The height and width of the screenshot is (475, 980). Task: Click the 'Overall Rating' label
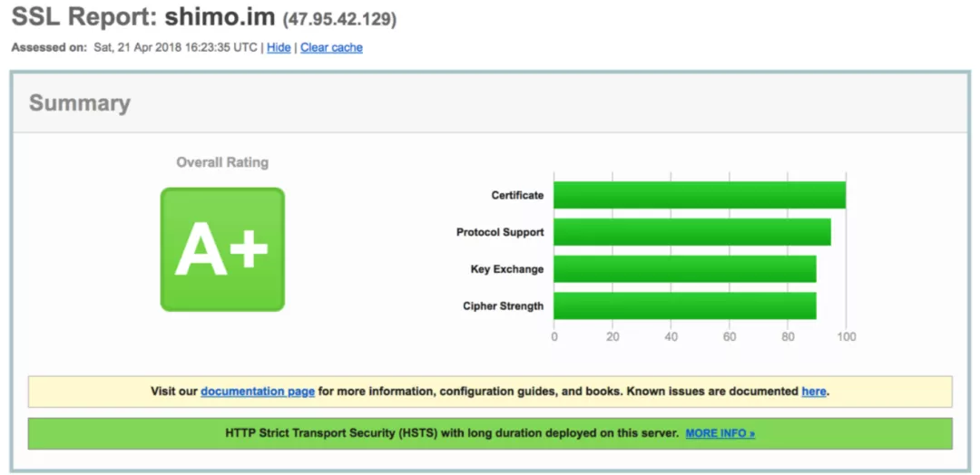(222, 163)
